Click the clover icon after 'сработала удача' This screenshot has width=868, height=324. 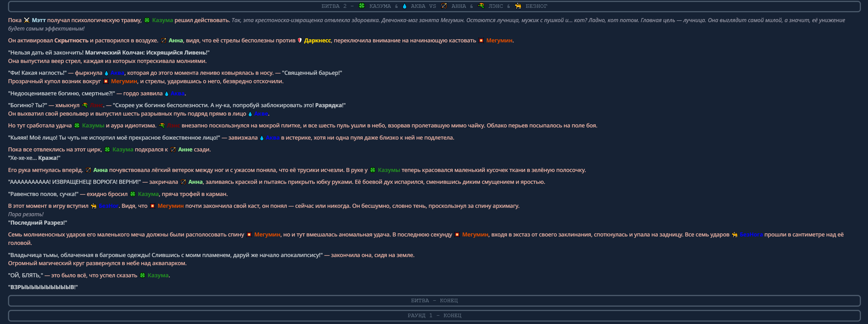(77, 126)
